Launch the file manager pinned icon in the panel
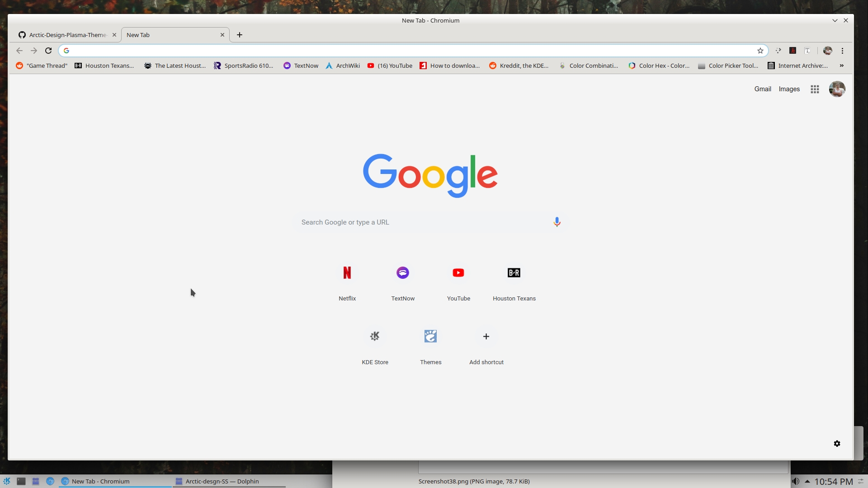Screen dimensions: 868x488 click(36, 481)
